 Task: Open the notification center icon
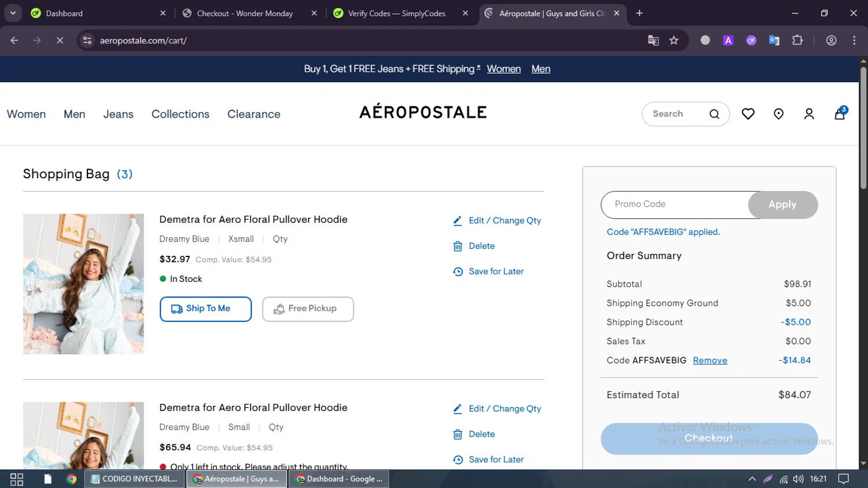(844, 479)
